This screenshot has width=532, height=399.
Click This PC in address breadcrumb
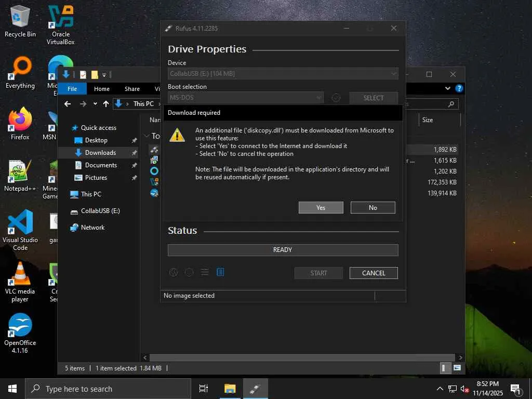pos(143,104)
